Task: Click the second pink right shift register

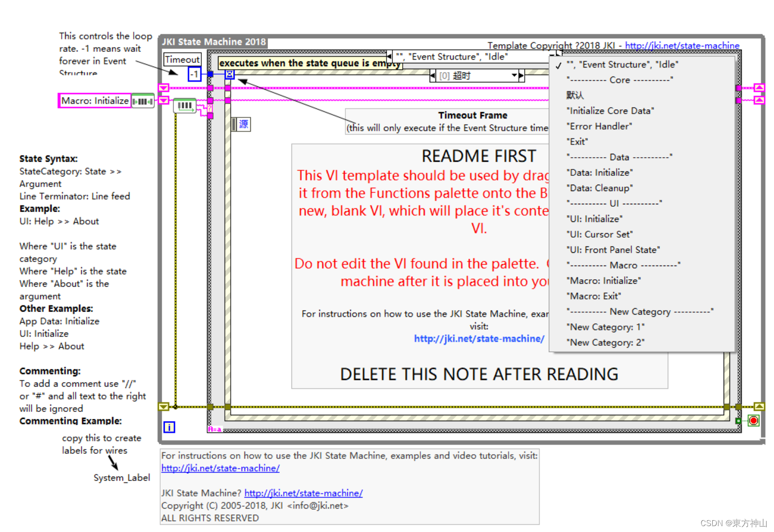Action: [x=759, y=100]
